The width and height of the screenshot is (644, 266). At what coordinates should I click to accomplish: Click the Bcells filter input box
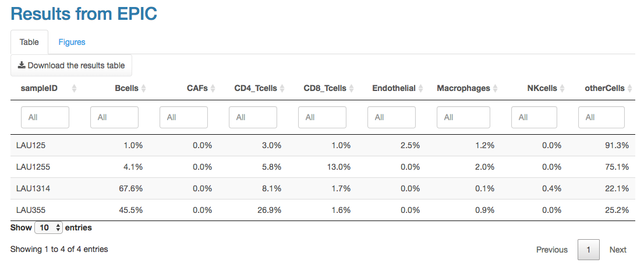coord(114,117)
